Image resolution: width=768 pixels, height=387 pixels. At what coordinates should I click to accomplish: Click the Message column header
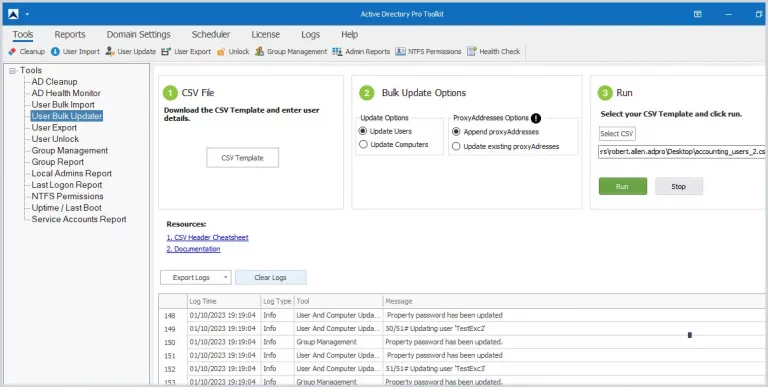[x=575, y=301]
